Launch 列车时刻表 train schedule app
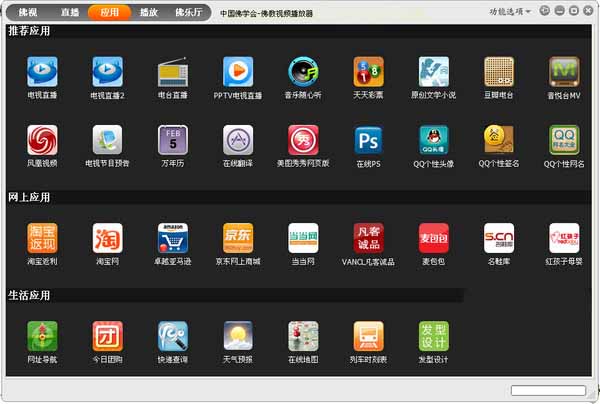The height and width of the screenshot is (404, 600). pos(368,336)
